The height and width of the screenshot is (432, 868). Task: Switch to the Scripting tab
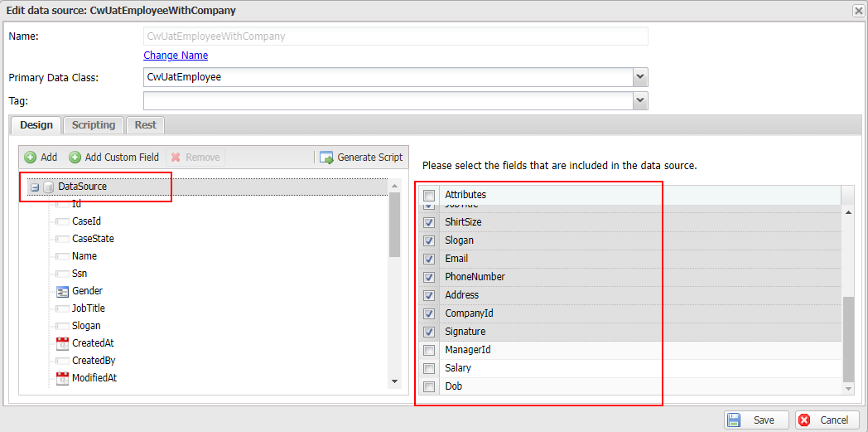pos(93,125)
